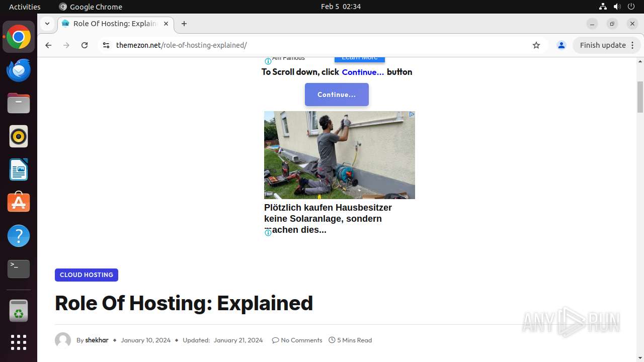View site information icon in address bar
This screenshot has width=644, height=362.
106,45
